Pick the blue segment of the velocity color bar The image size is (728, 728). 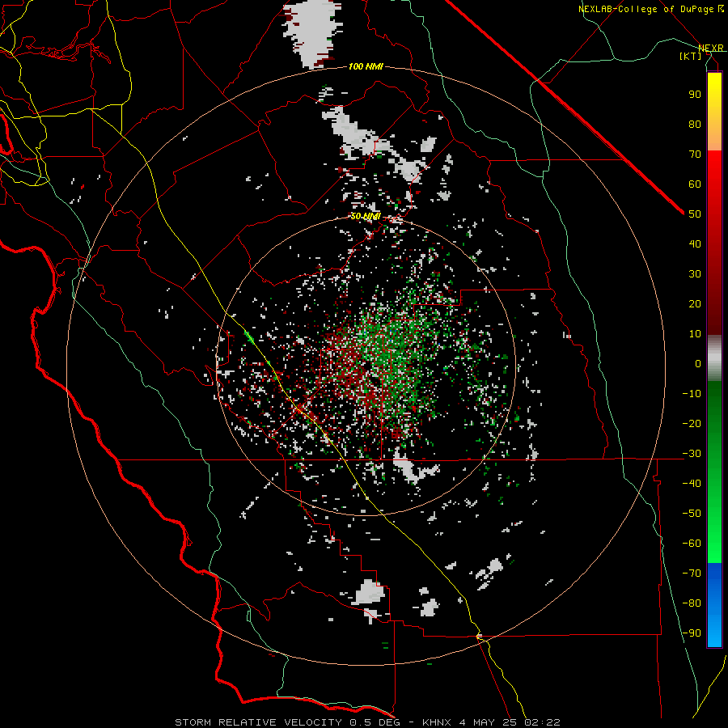(x=714, y=604)
